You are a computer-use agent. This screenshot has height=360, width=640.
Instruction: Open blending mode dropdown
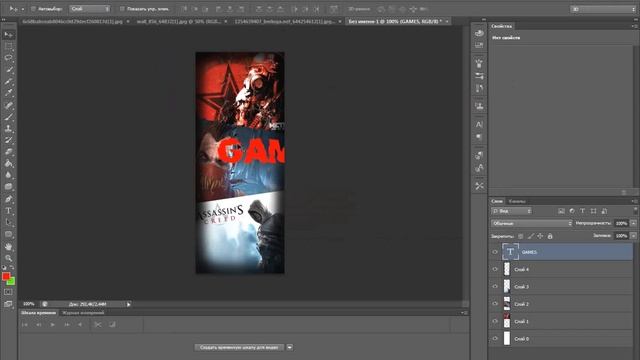531,223
